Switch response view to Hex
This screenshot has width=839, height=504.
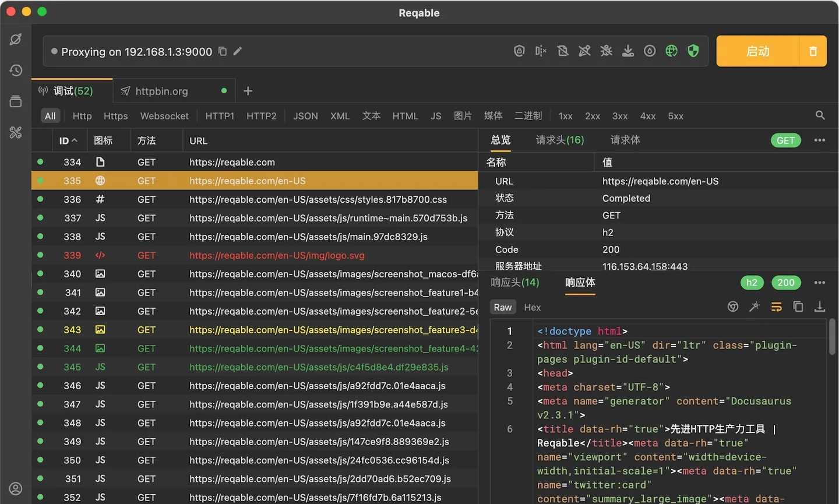click(533, 307)
